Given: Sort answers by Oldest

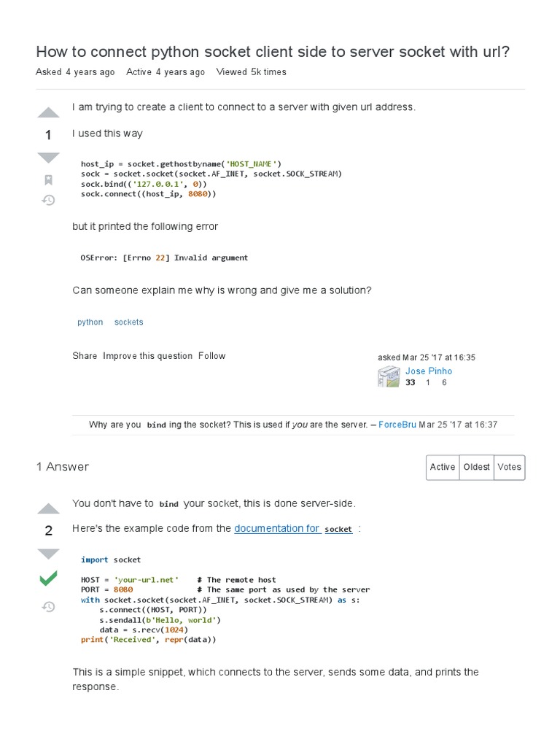Looking at the screenshot, I should (477, 467).
